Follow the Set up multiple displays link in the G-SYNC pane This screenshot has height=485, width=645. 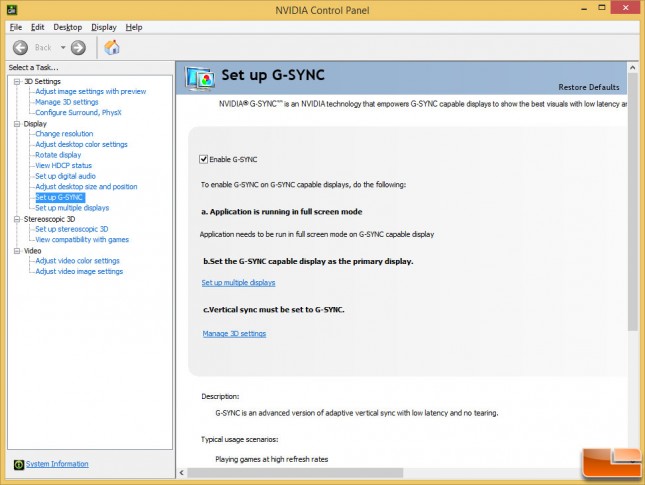(238, 283)
